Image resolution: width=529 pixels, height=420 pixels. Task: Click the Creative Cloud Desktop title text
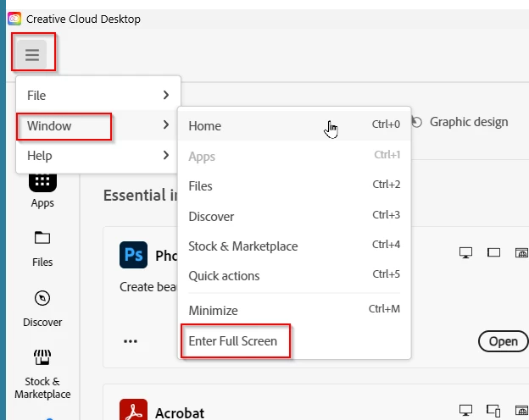pyautogui.click(x=83, y=19)
